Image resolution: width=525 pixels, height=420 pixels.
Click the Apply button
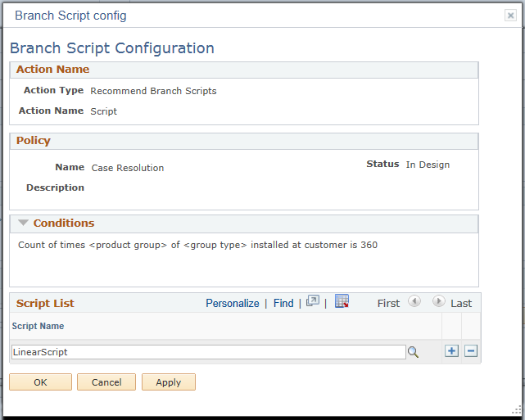tap(169, 382)
